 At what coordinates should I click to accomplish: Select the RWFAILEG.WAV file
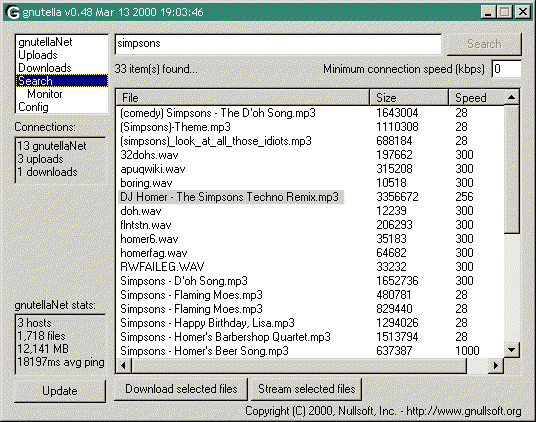click(x=162, y=267)
